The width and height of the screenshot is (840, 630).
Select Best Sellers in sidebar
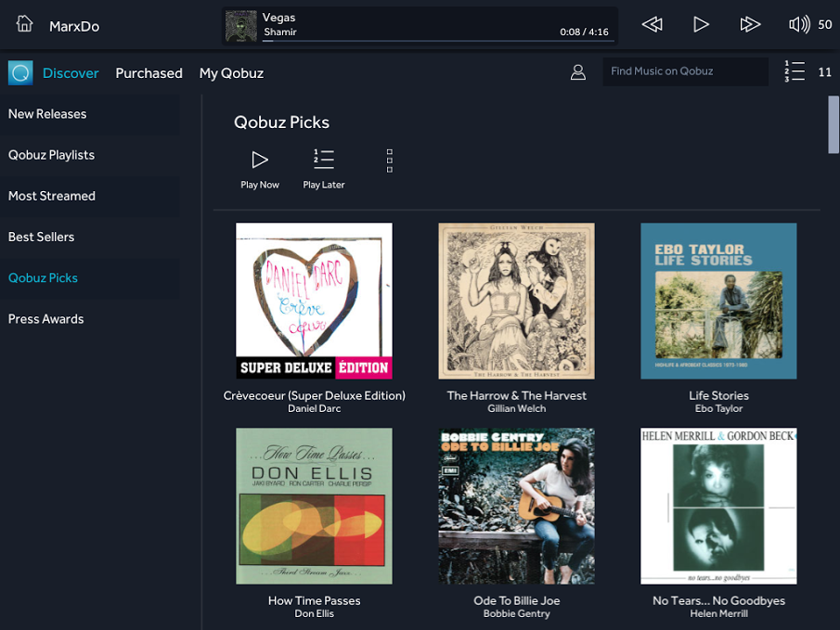tap(90, 238)
